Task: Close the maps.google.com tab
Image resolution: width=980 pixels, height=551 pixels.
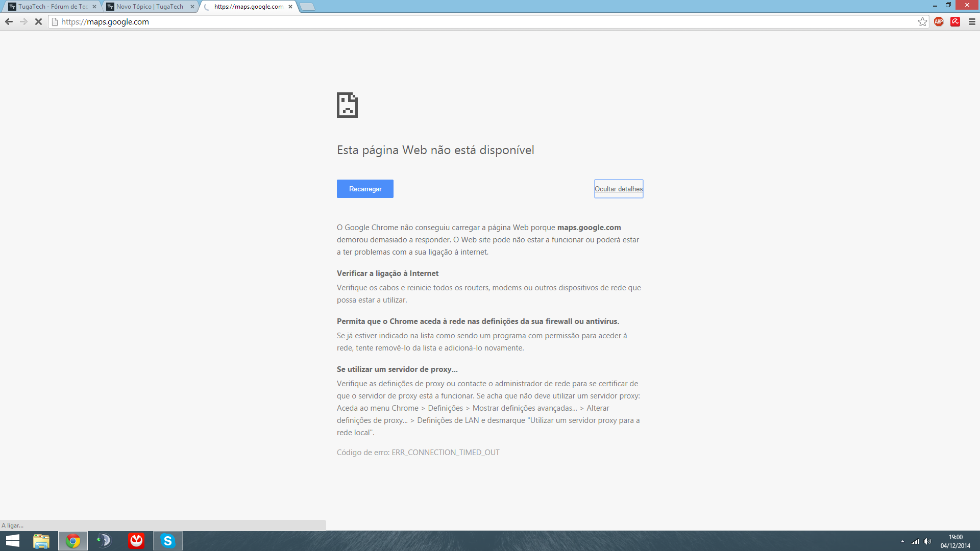Action: coord(290,7)
